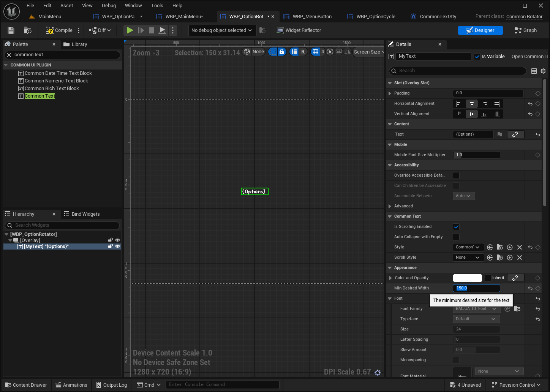The image size is (550, 392).
Task: Toggle the layout transform button
Action: 294,52
